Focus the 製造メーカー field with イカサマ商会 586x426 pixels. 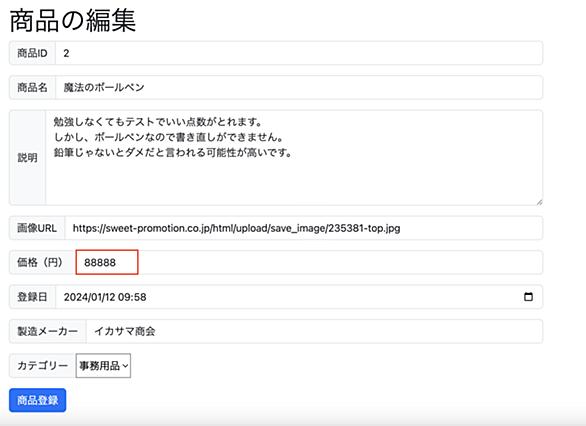coord(314,331)
